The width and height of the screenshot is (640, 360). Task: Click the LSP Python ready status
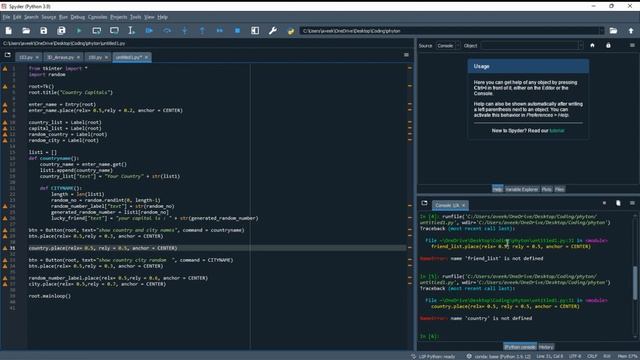point(433,356)
